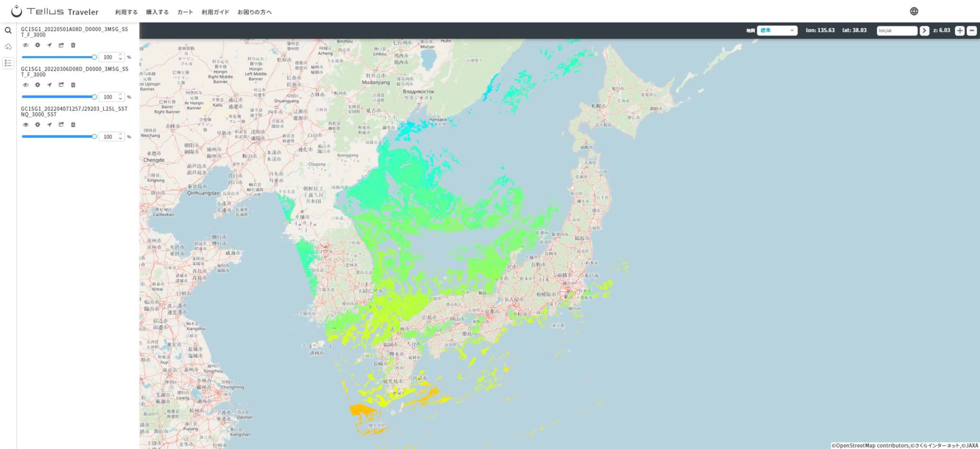
Task: Focus the lon,lat coordinate input field
Action: [897, 31]
